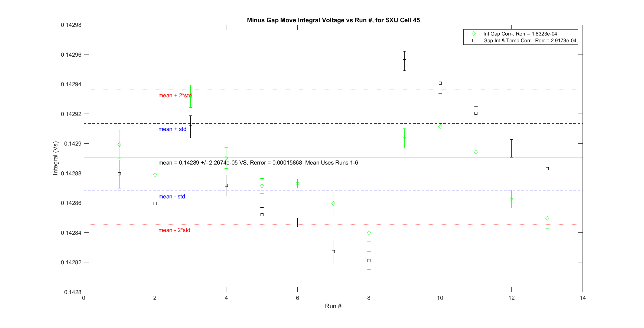The width and height of the screenshot is (644, 328).
Task: Select black square marker at run 8
Action: point(369,261)
